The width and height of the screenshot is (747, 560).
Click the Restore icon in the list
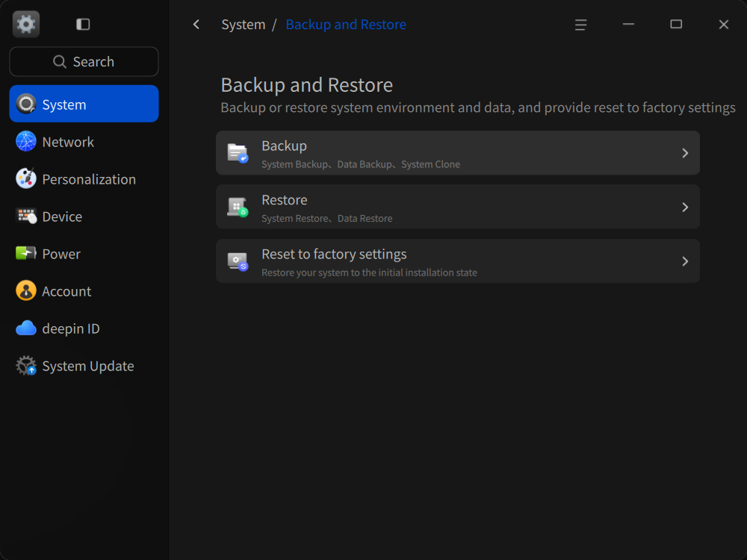(238, 207)
